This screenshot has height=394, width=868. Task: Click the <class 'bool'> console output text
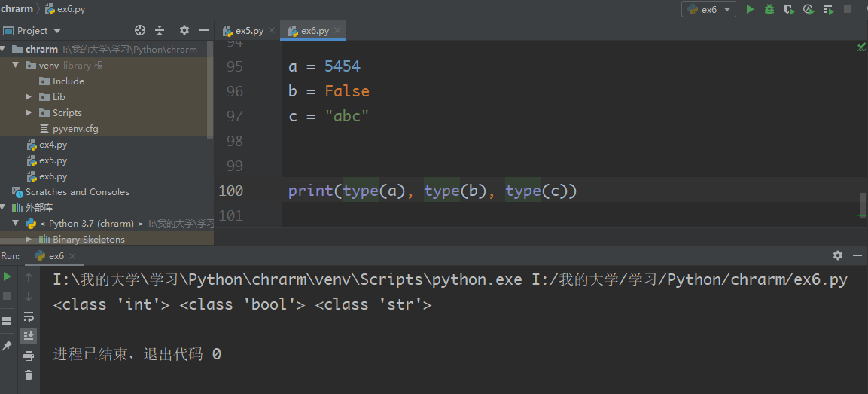pos(242,304)
